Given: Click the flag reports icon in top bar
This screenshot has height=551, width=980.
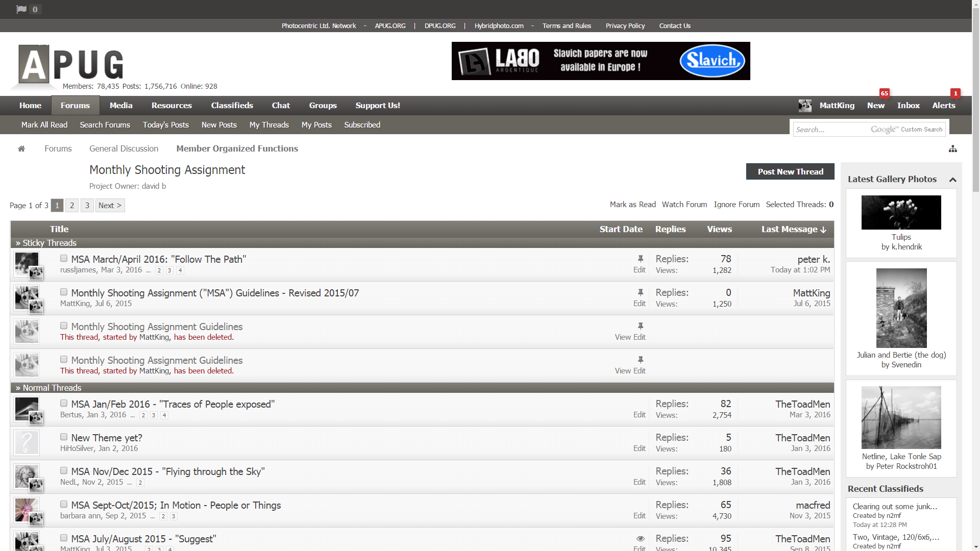Looking at the screenshot, I should (x=21, y=9).
